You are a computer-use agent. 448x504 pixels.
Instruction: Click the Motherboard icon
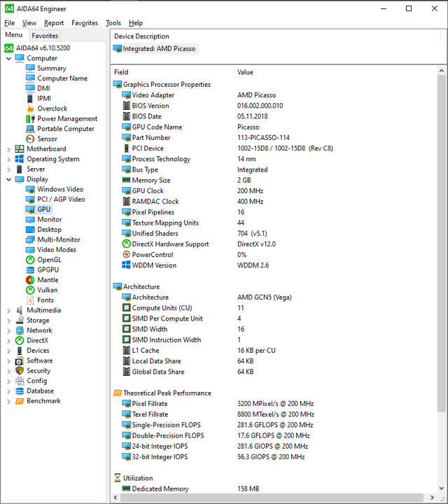point(20,149)
